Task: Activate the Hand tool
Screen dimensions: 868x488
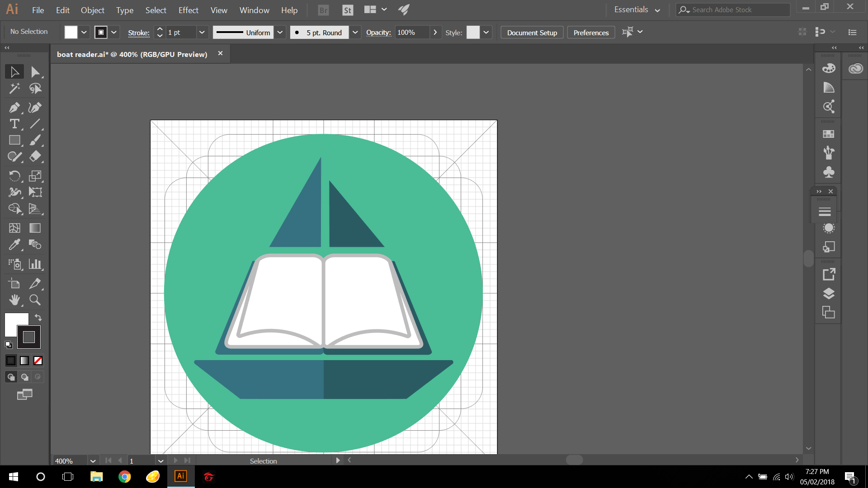Action: tap(14, 300)
